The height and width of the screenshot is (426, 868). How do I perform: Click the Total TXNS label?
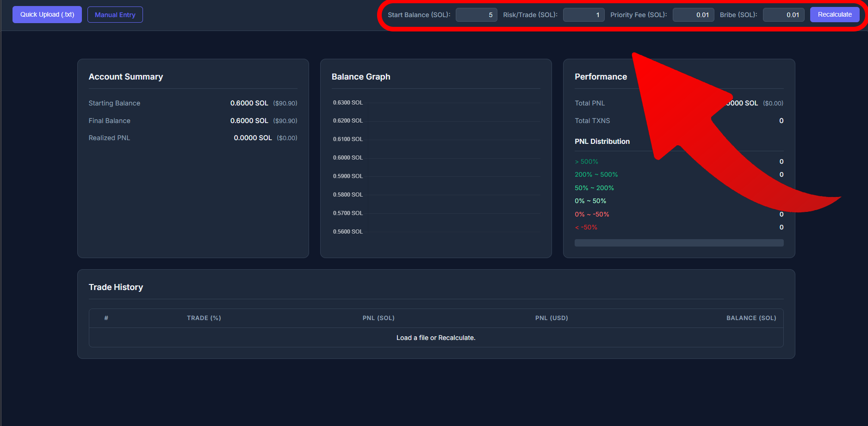(x=592, y=121)
